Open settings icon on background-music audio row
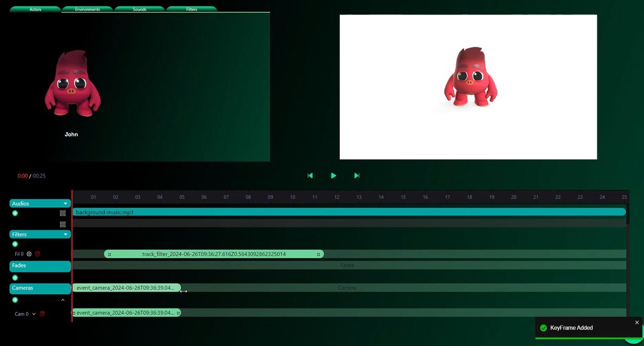The width and height of the screenshot is (644, 346). pyautogui.click(x=63, y=213)
